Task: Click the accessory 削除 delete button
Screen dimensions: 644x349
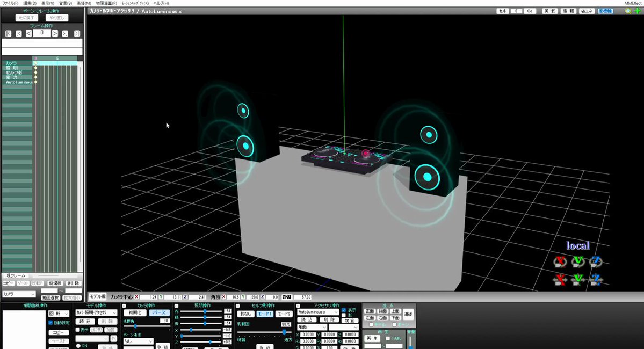Action: pos(329,320)
